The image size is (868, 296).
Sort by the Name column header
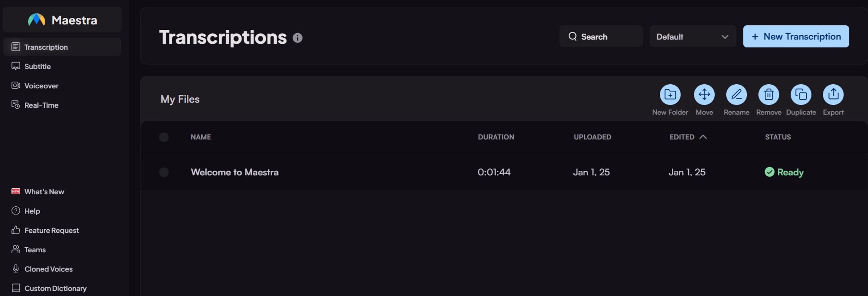pyautogui.click(x=201, y=137)
